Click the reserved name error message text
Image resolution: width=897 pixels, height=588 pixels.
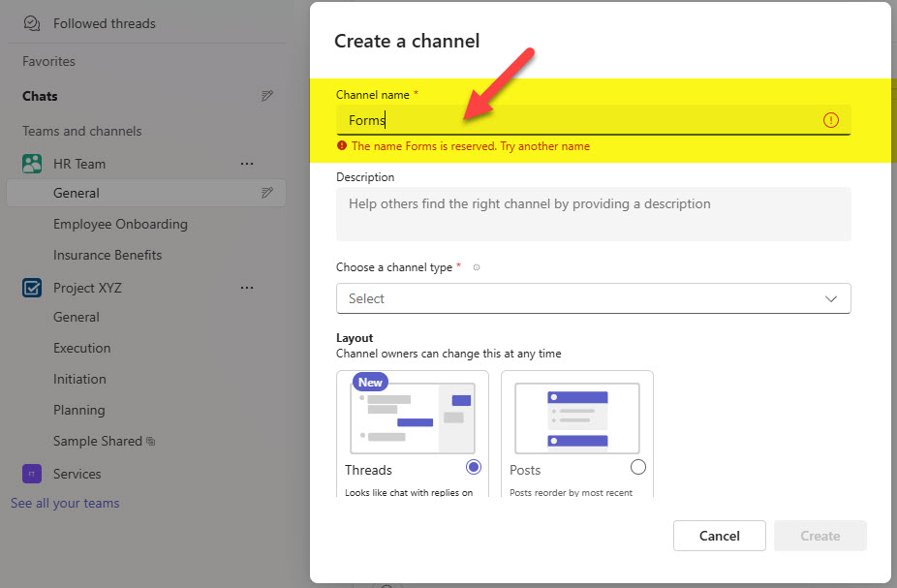470,146
